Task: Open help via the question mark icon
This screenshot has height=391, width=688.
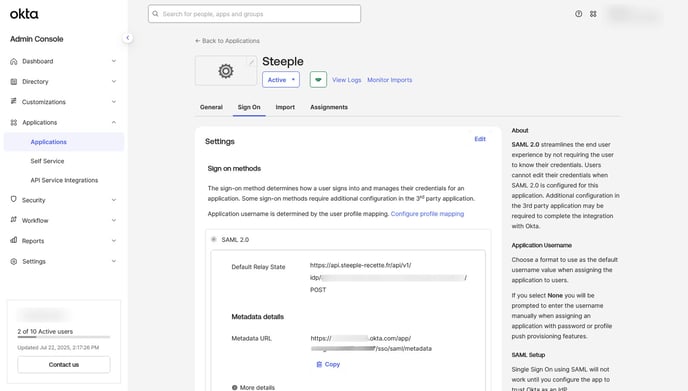Action: 579,14
